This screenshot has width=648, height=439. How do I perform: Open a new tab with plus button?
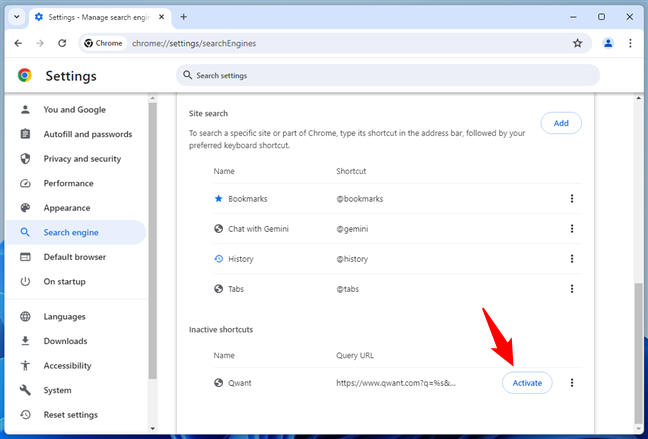tap(184, 17)
